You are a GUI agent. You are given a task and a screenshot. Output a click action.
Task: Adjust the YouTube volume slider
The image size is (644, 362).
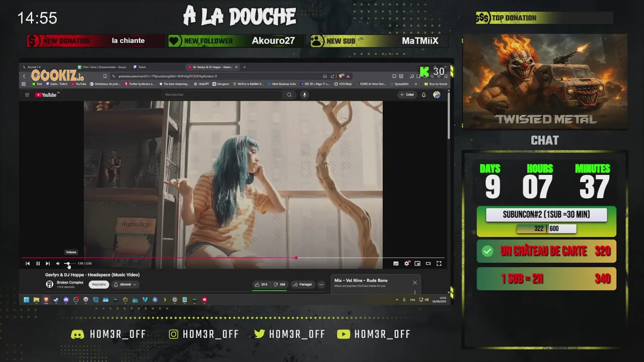[x=69, y=263]
